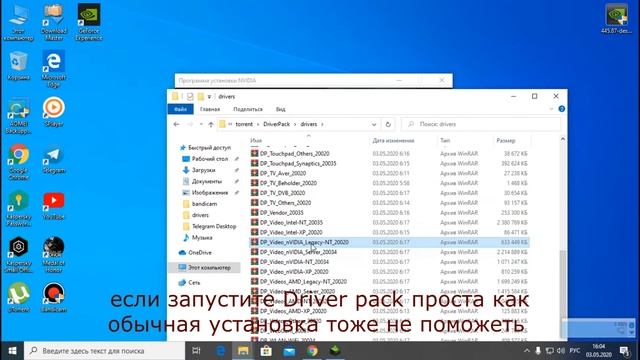Open recent locations dropdown arrow
This screenshot has height=360, width=640.
(201, 124)
